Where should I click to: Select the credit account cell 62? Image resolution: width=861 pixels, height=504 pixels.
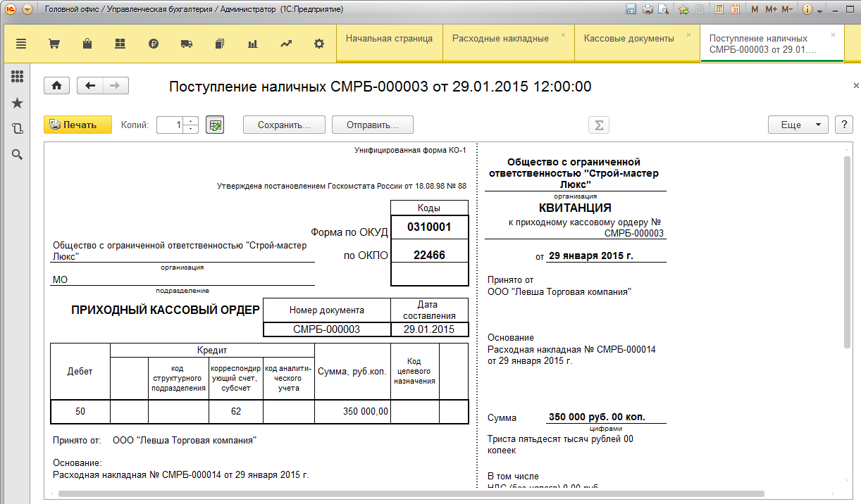point(236,412)
